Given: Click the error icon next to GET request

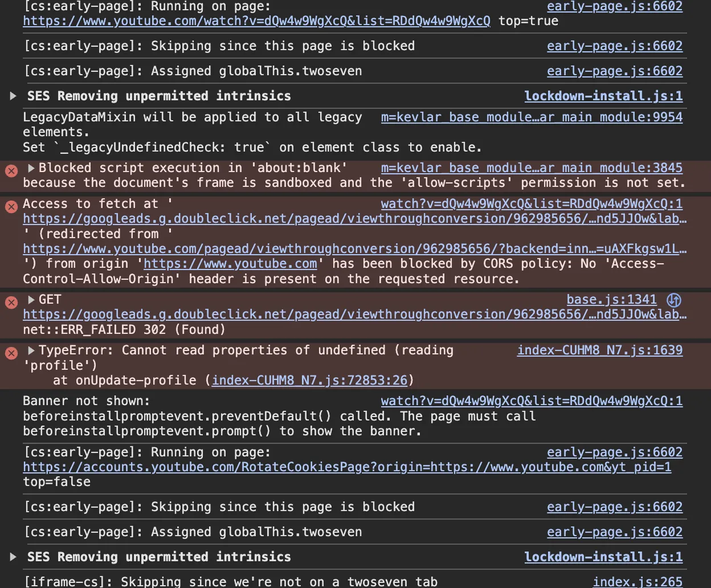Looking at the screenshot, I should (x=11, y=302).
